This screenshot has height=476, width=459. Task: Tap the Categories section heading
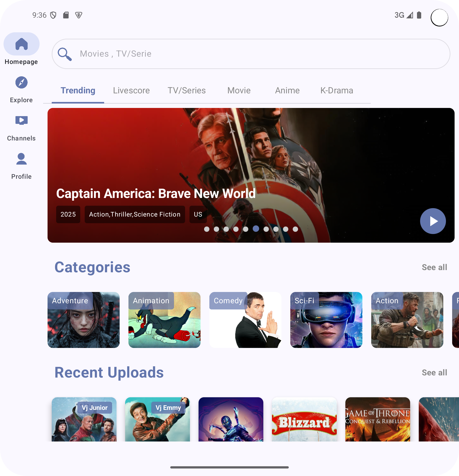[92, 267]
